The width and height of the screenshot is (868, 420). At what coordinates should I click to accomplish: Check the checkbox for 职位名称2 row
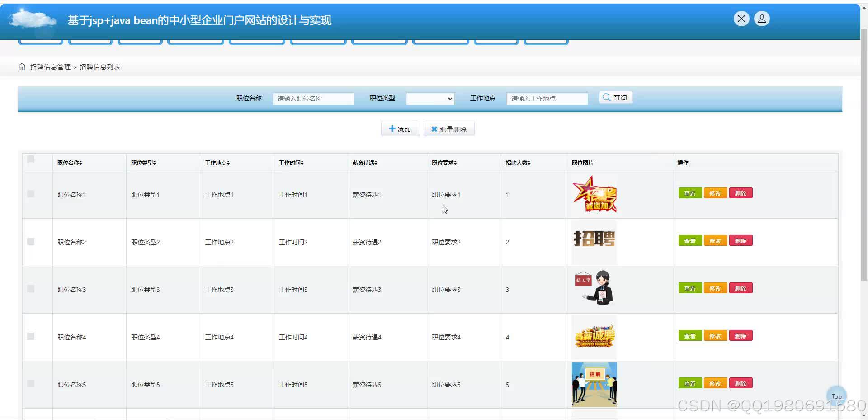coord(31,241)
